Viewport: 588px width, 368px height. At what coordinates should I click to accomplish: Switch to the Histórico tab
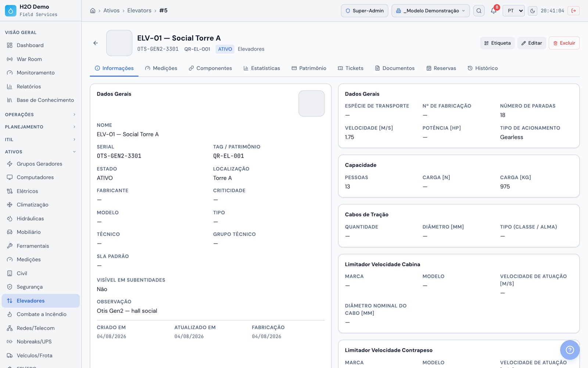coord(483,68)
